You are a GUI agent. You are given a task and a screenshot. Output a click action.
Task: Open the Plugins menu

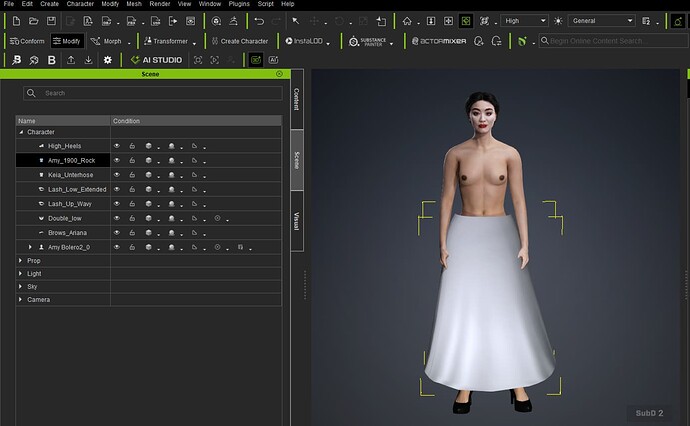(239, 4)
